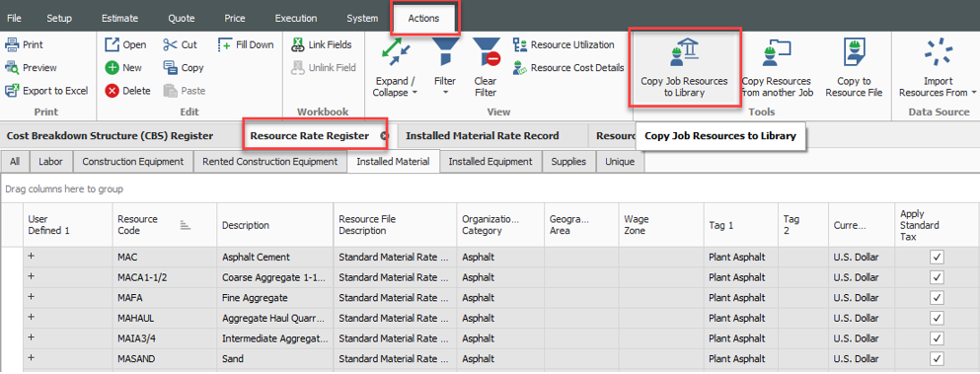Open the File menu
Image resolution: width=980 pixels, height=374 pixels.
pyautogui.click(x=15, y=18)
